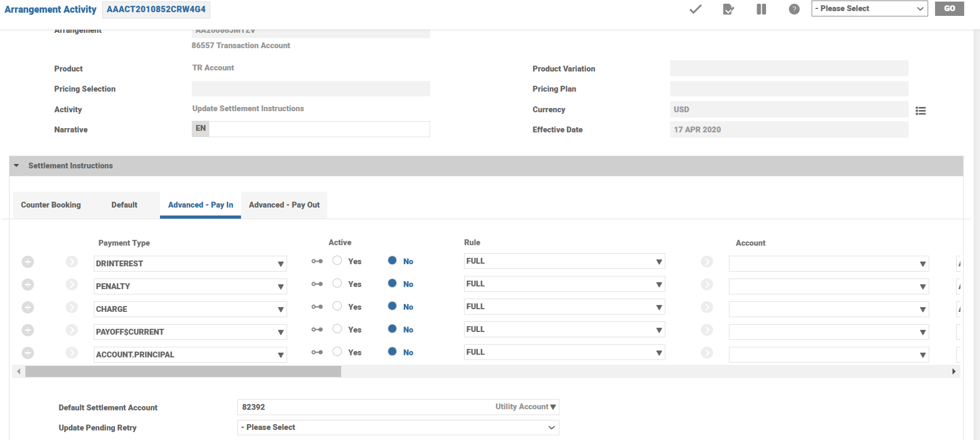Collapse the Settlement Instructions section

[x=16, y=166]
